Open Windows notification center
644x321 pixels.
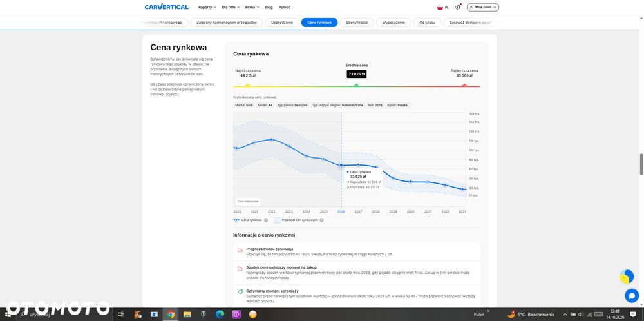[x=634, y=315]
